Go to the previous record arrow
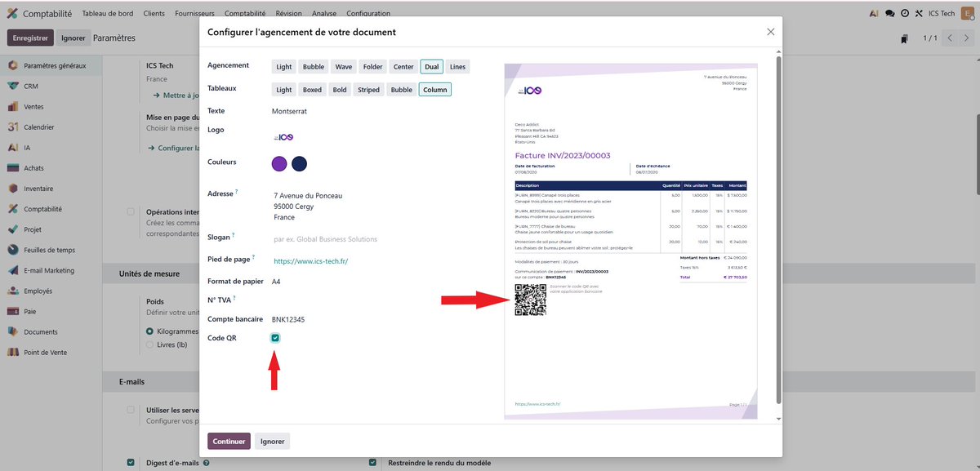 [x=951, y=38]
